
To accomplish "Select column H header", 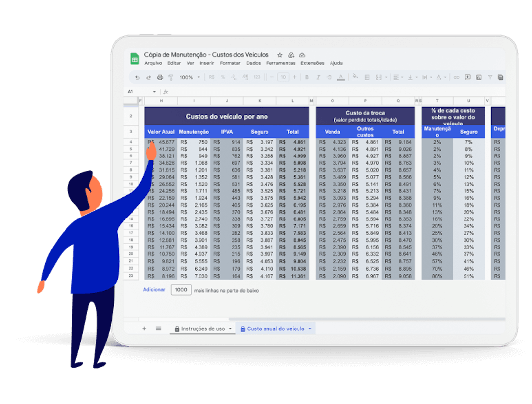I will tap(161, 101).
